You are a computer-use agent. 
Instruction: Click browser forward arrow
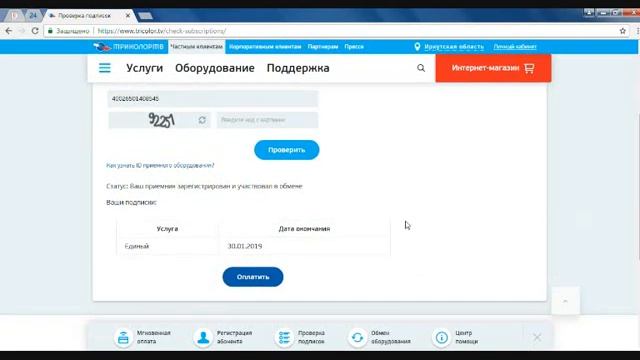click(x=22, y=31)
